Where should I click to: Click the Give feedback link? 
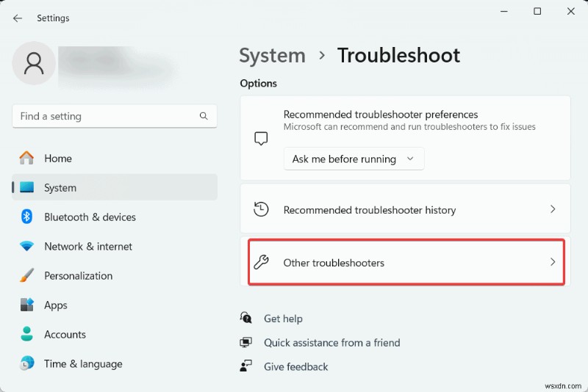tap(296, 366)
